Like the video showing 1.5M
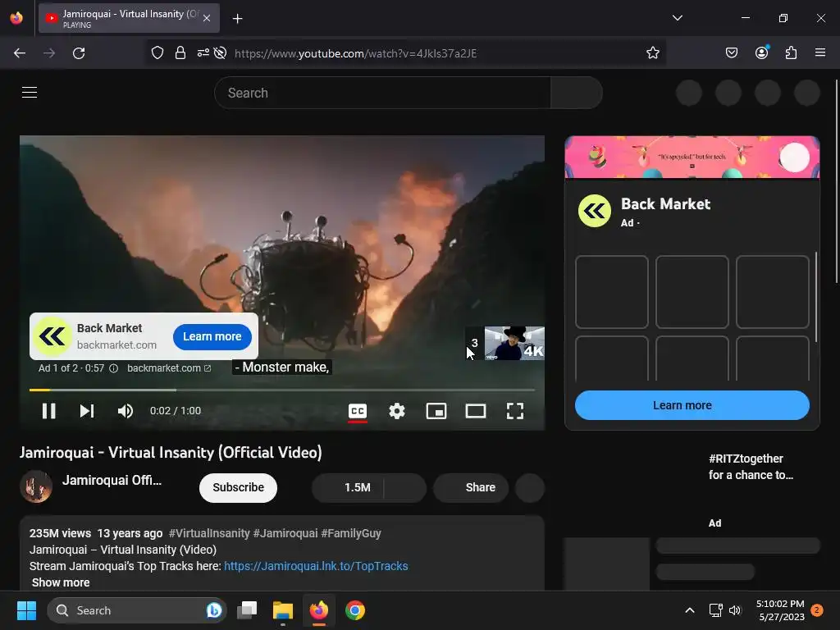 pos(348,487)
